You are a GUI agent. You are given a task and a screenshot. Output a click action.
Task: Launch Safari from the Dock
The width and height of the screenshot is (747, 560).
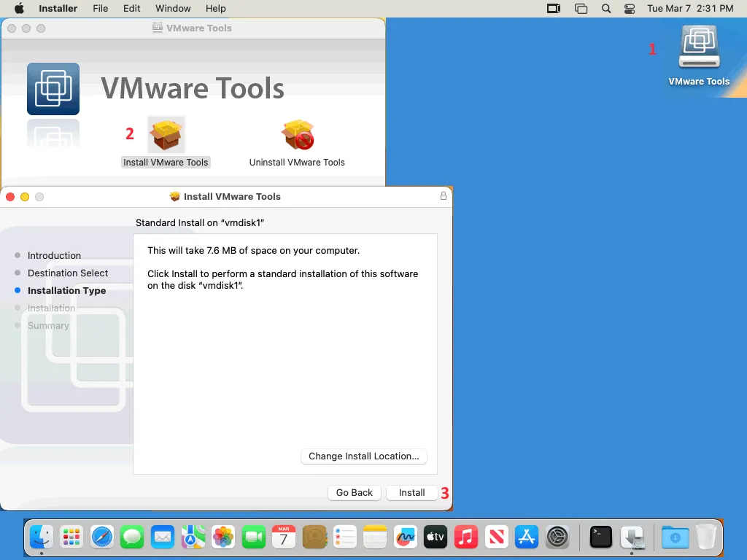pyautogui.click(x=102, y=537)
